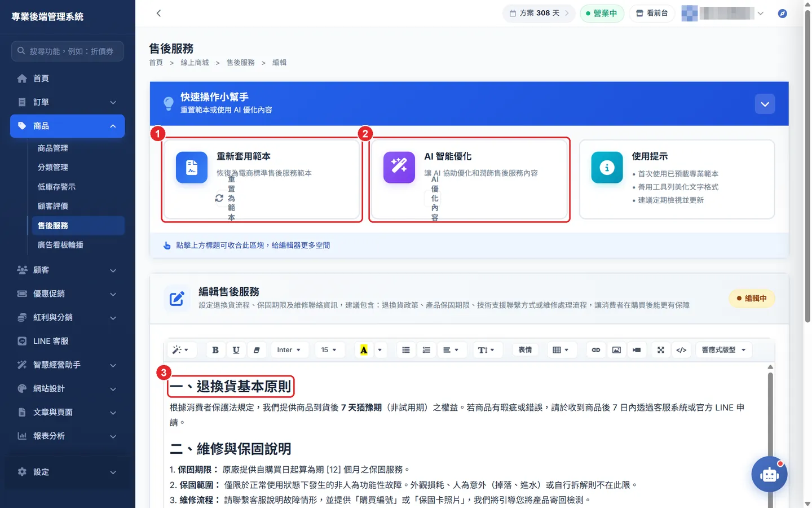Toggle bold formatting in the editor toolbar
812x508 pixels.
click(215, 350)
